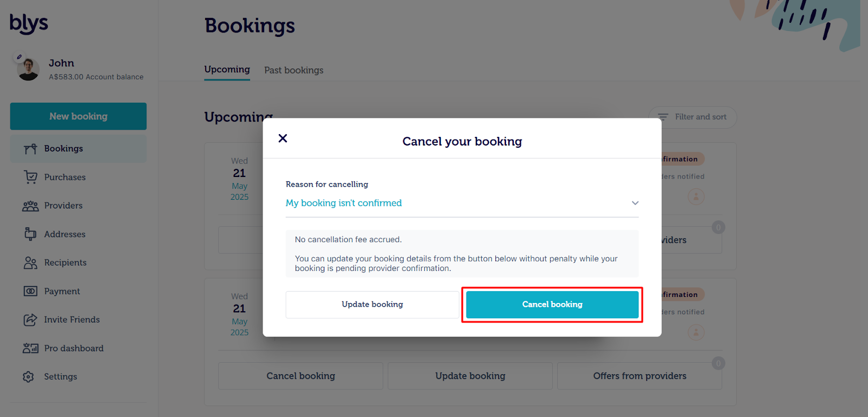Click the Bookings sidebar icon
The width and height of the screenshot is (868, 417).
[30, 149]
